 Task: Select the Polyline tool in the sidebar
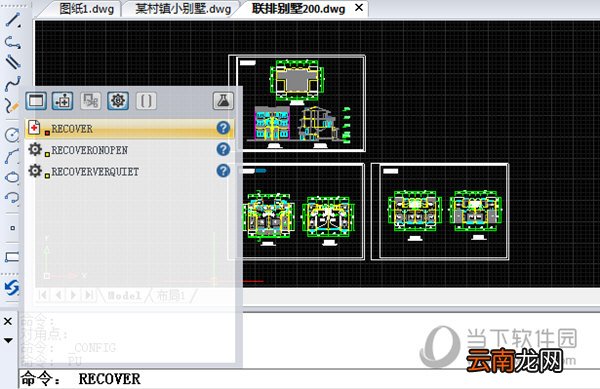pos(13,42)
